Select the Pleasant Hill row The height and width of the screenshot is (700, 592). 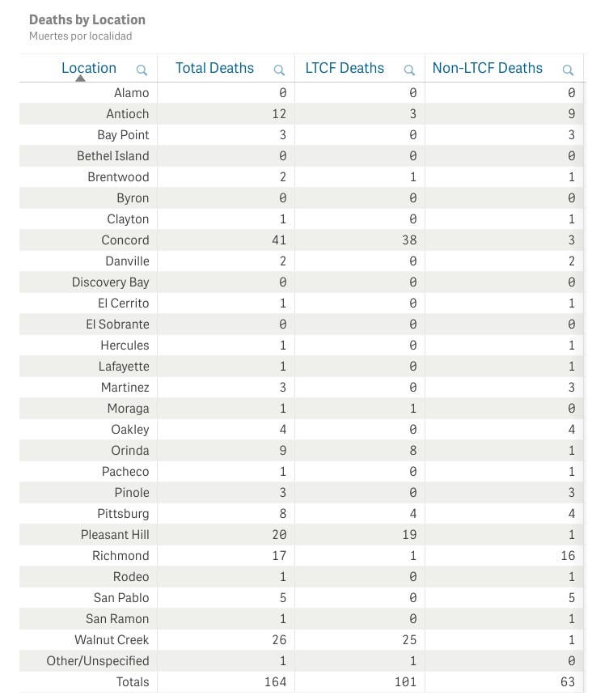point(115,535)
